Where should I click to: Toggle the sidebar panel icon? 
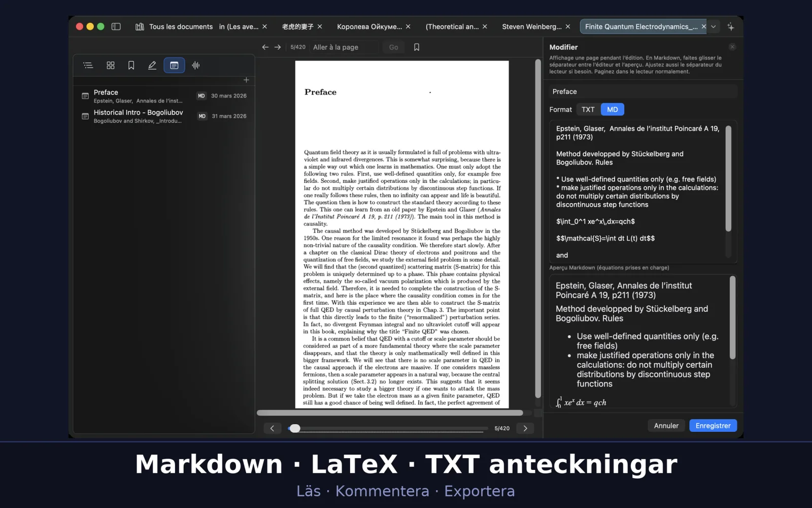coord(116,26)
